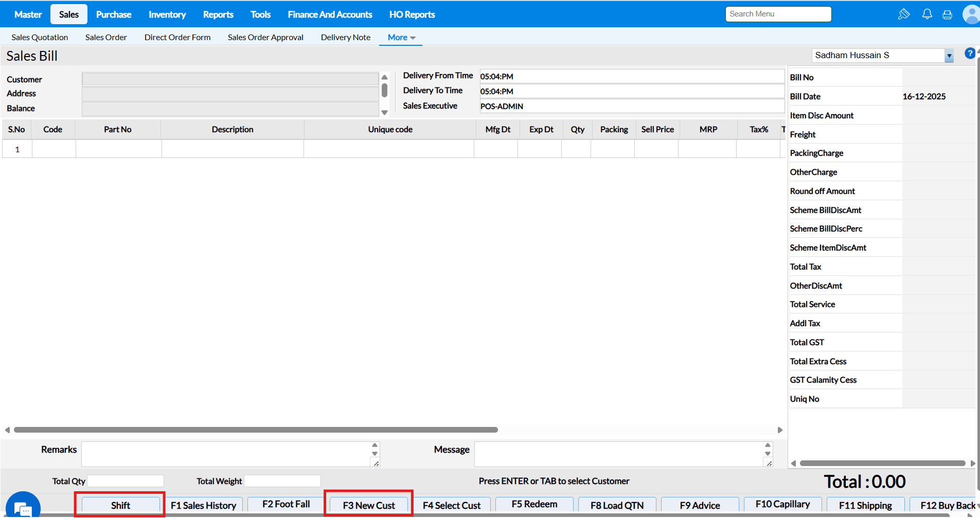Click F9 Advice button

click(x=700, y=505)
